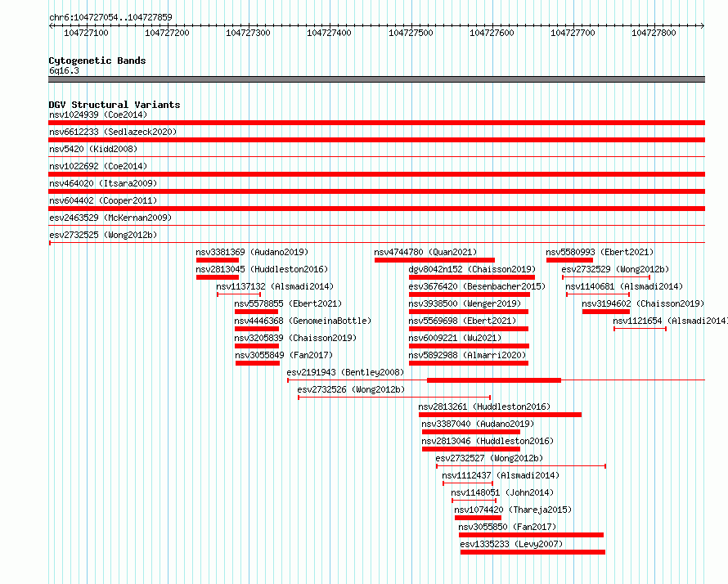Select nsv1112437 (Alsmadi2014) variant
The image size is (728, 584).
(x=501, y=475)
